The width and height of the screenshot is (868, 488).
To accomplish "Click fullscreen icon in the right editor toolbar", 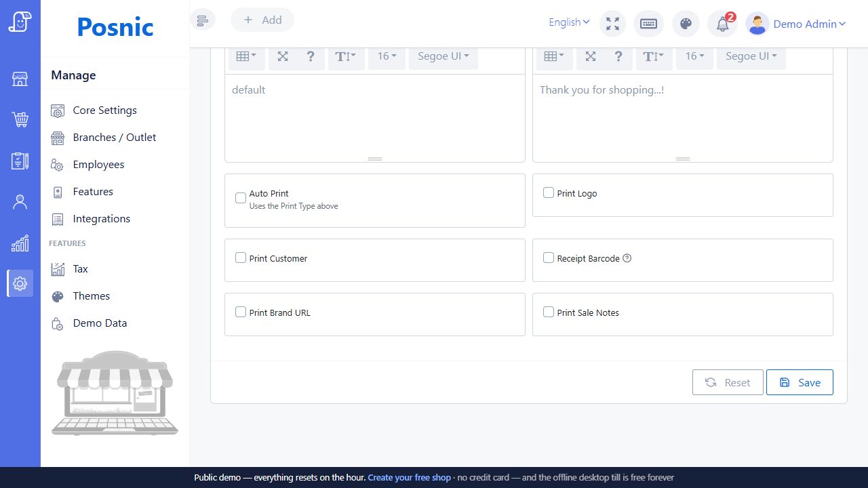I will [x=591, y=56].
